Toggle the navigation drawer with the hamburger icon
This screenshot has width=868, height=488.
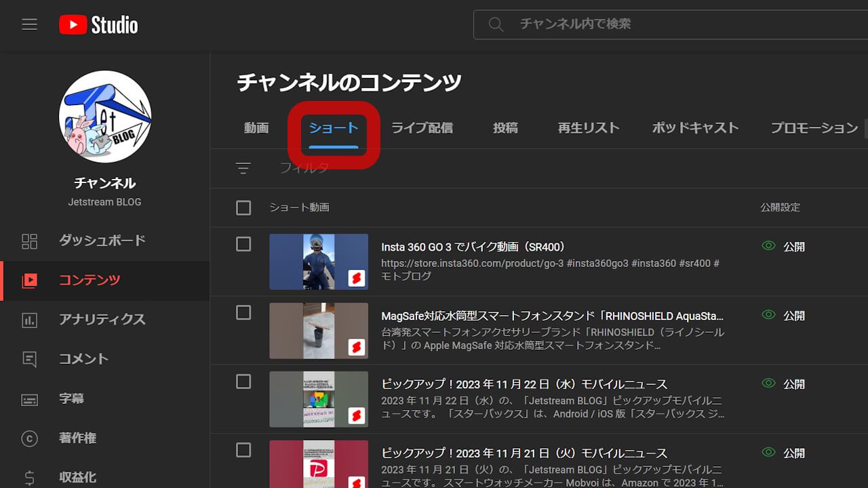tap(29, 24)
